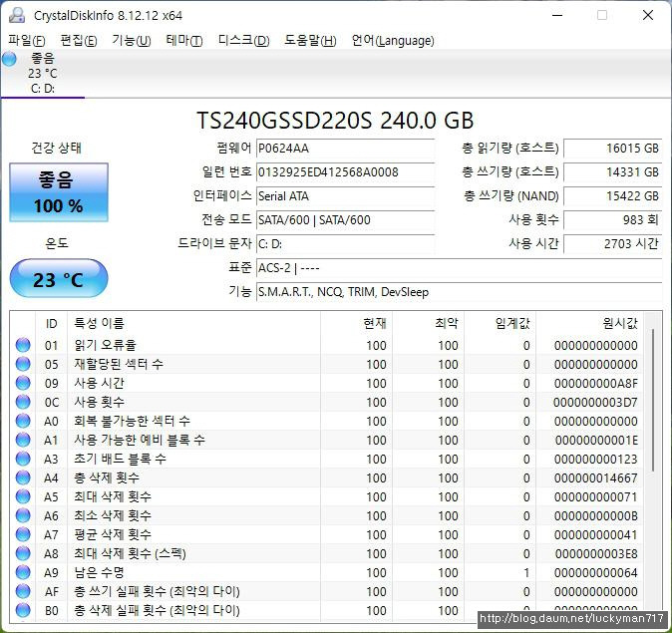Click status orb for row A9 남은 수명

[23, 572]
